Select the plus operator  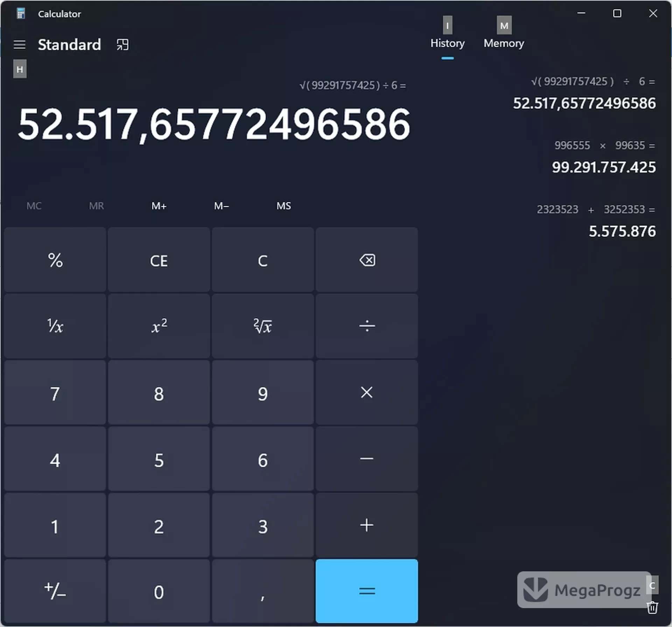click(x=367, y=525)
